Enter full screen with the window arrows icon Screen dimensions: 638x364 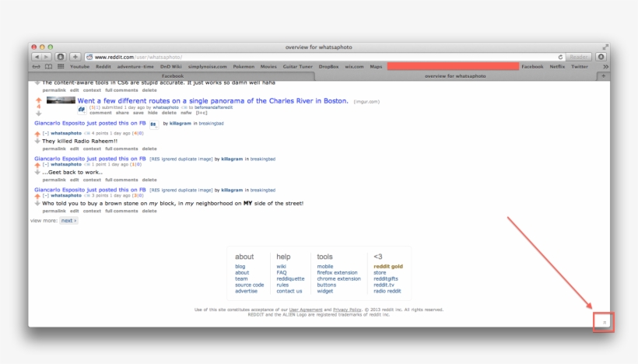pos(605,47)
